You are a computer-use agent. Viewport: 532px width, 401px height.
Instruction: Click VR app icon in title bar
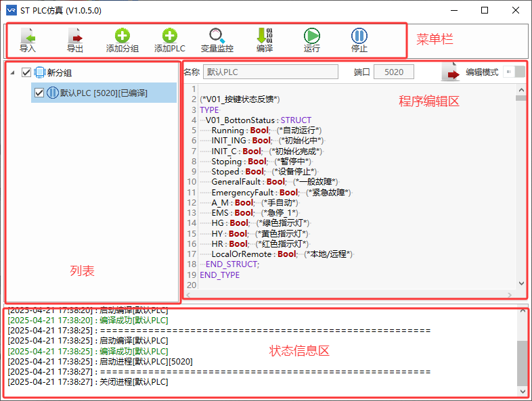12,11
